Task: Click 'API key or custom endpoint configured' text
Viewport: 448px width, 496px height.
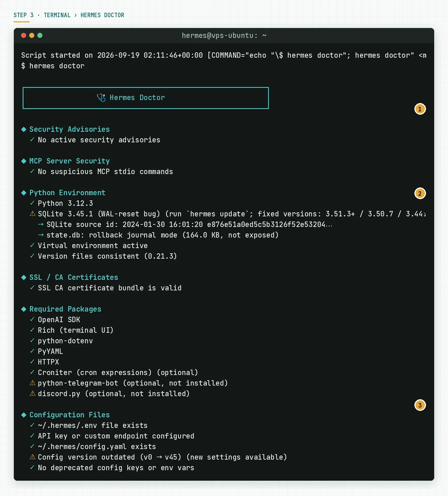Action: coord(116,436)
